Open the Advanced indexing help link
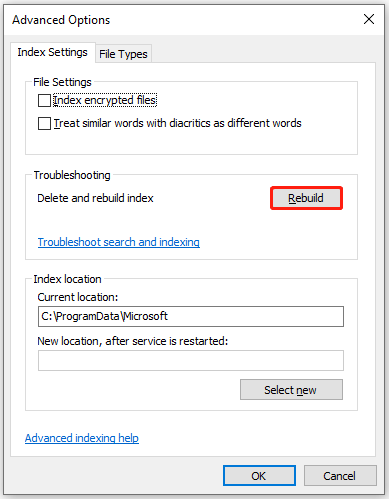The image size is (389, 499). (82, 438)
